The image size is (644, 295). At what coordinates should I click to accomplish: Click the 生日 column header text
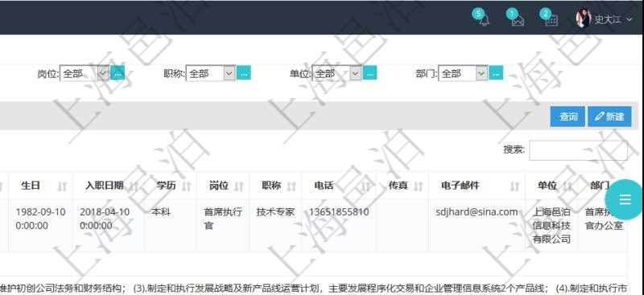click(x=31, y=186)
